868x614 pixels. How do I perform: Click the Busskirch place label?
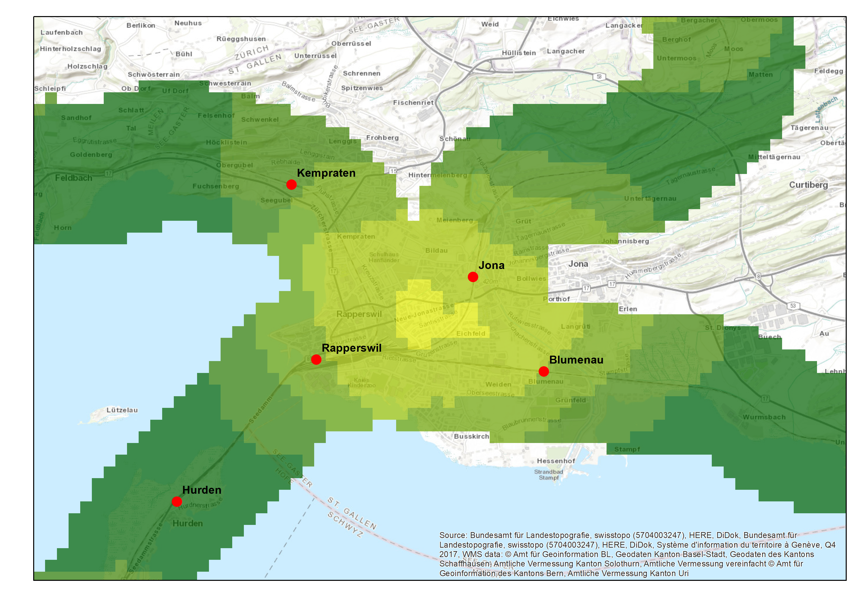point(471,436)
